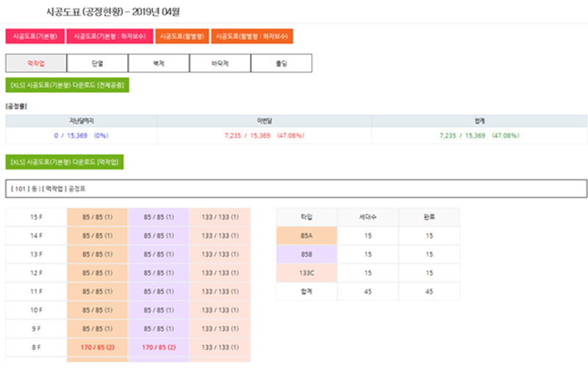The width and height of the screenshot is (588, 382).
Task: Select the red 170 / 85 (2) purple cell on 8F
Action: [159, 347]
